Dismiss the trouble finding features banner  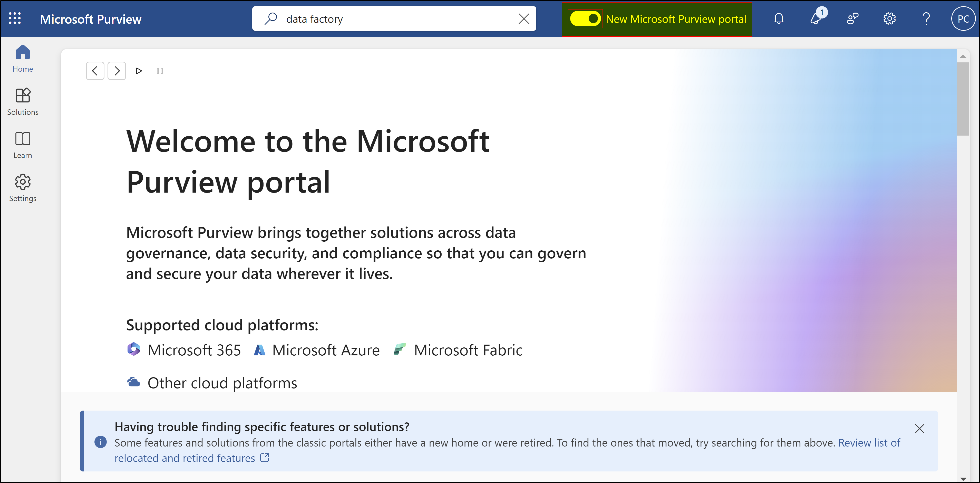click(x=919, y=429)
